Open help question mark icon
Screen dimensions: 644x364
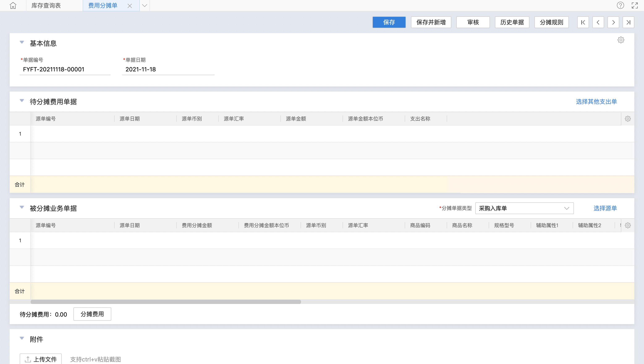click(620, 5)
